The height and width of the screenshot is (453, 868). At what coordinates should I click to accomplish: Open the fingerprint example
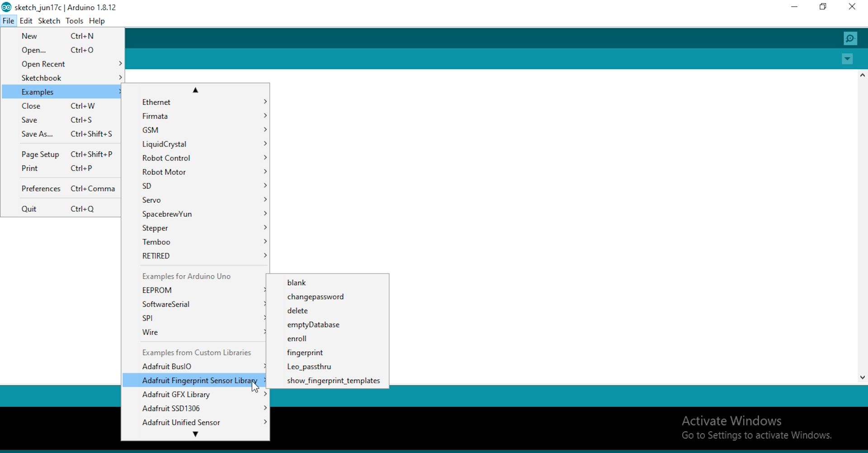(305, 353)
